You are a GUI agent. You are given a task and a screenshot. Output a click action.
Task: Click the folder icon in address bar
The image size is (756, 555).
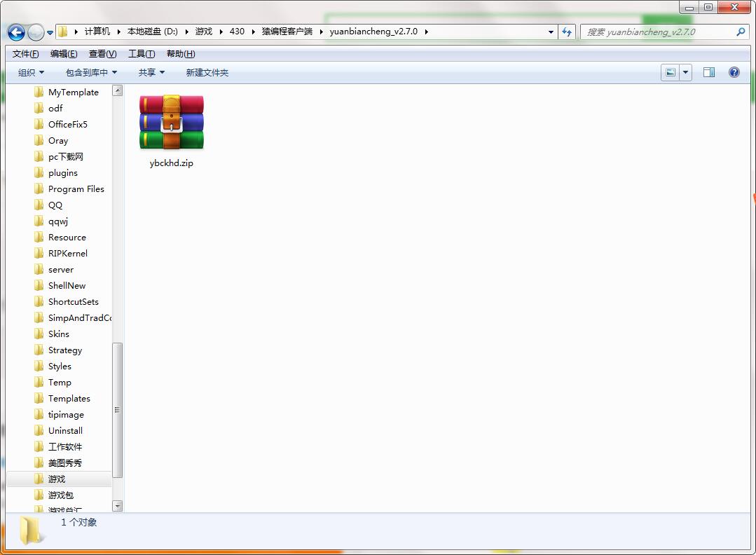coord(62,32)
